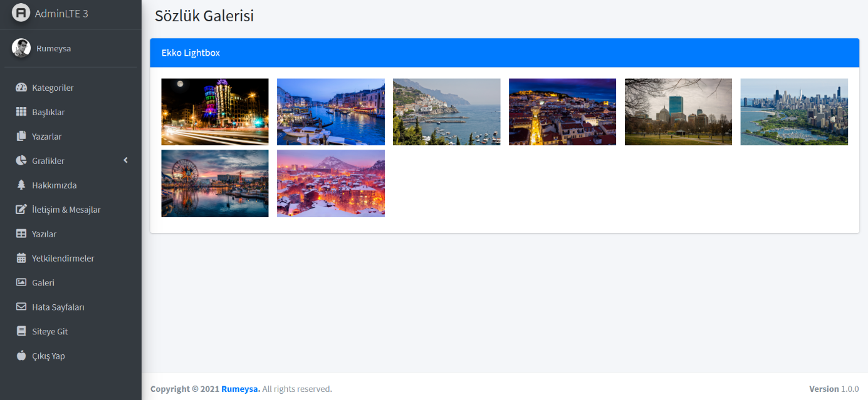This screenshot has width=868, height=400.
Task: Open the Siteye Git menu entry
Action: click(x=50, y=331)
